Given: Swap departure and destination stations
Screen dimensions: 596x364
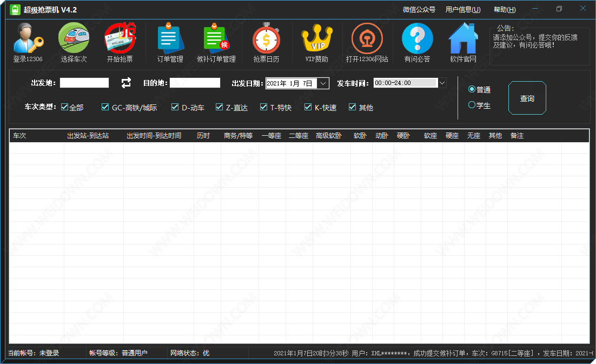Looking at the screenshot, I should pos(126,83).
